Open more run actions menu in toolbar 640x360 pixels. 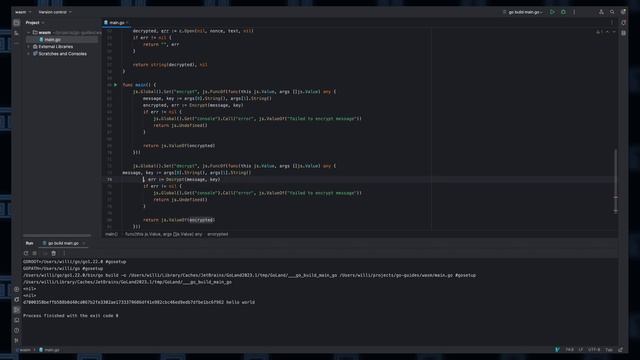pos(574,12)
